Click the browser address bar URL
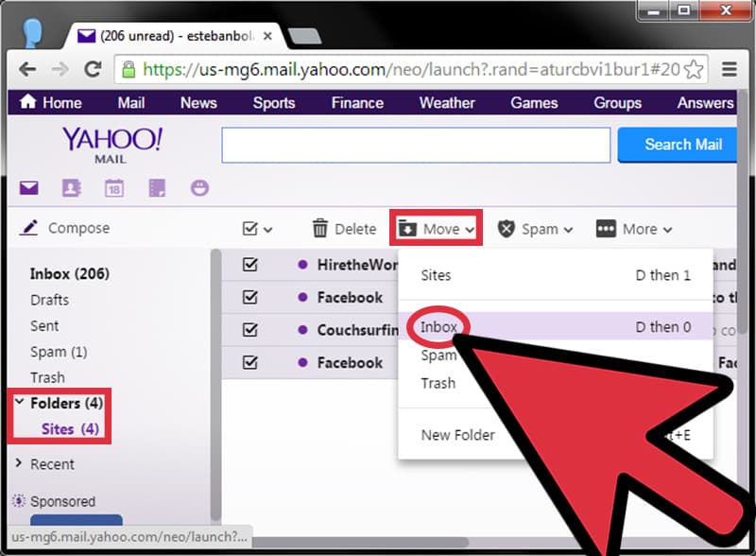The width and height of the screenshot is (756, 556). click(411, 70)
